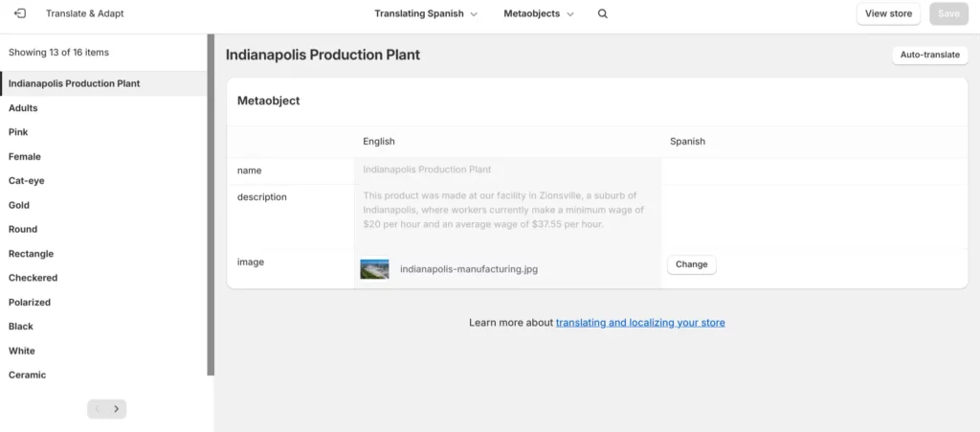Open translating and localizing your store link
The height and width of the screenshot is (432, 980).
coord(640,323)
